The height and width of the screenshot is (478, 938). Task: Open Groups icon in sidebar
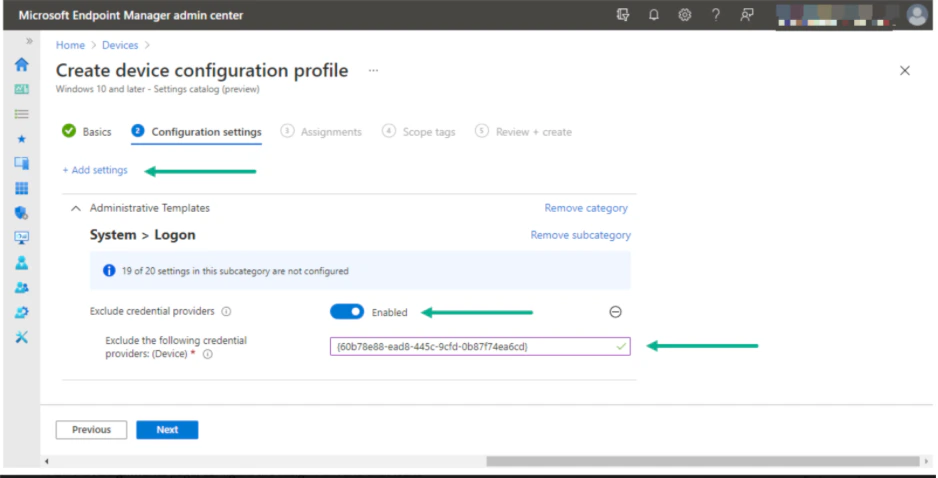click(x=22, y=288)
